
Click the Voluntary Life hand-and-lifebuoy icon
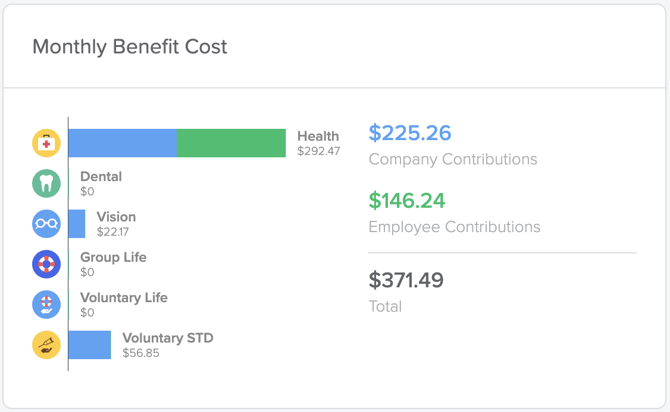[x=46, y=304]
